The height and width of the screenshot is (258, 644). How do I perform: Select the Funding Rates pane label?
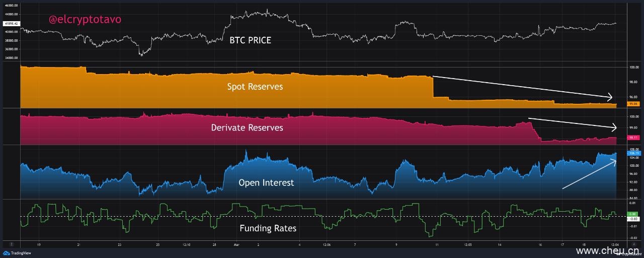pos(268,228)
